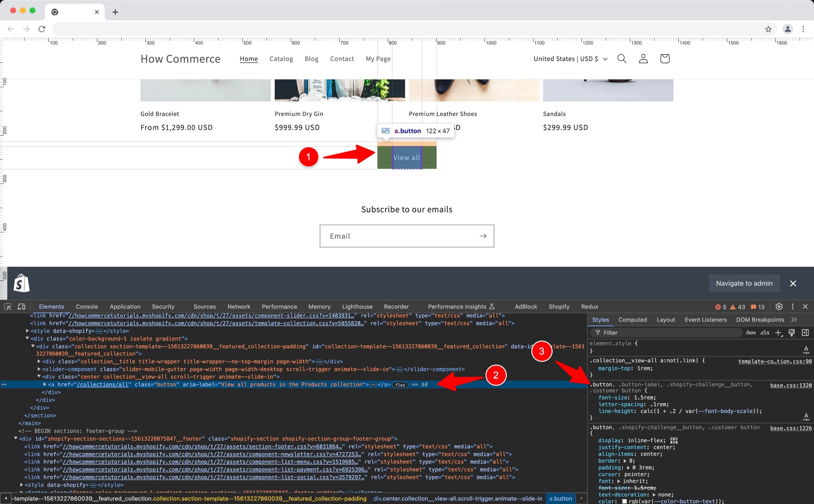
Task: Open the customer account login icon
Action: (643, 59)
